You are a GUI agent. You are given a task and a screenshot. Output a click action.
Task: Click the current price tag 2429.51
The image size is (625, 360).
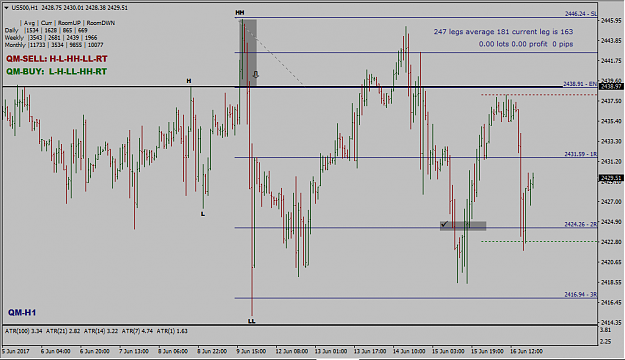pyautogui.click(x=611, y=178)
